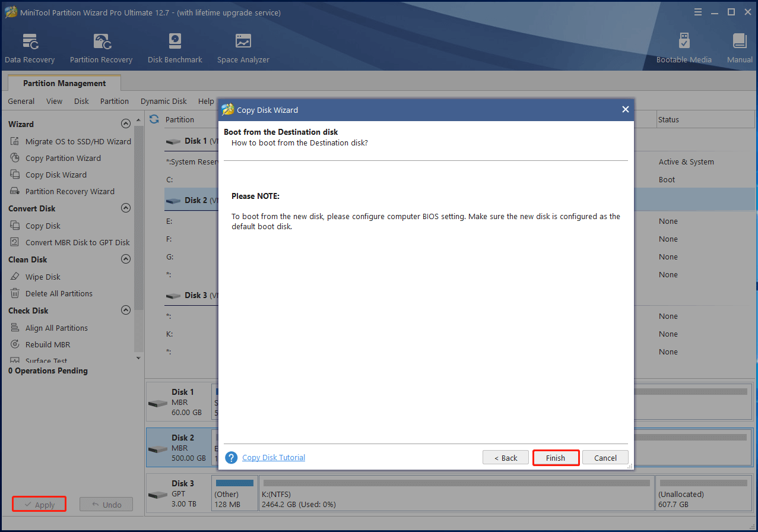
Task: Select the Partition Management tab
Action: click(x=65, y=83)
